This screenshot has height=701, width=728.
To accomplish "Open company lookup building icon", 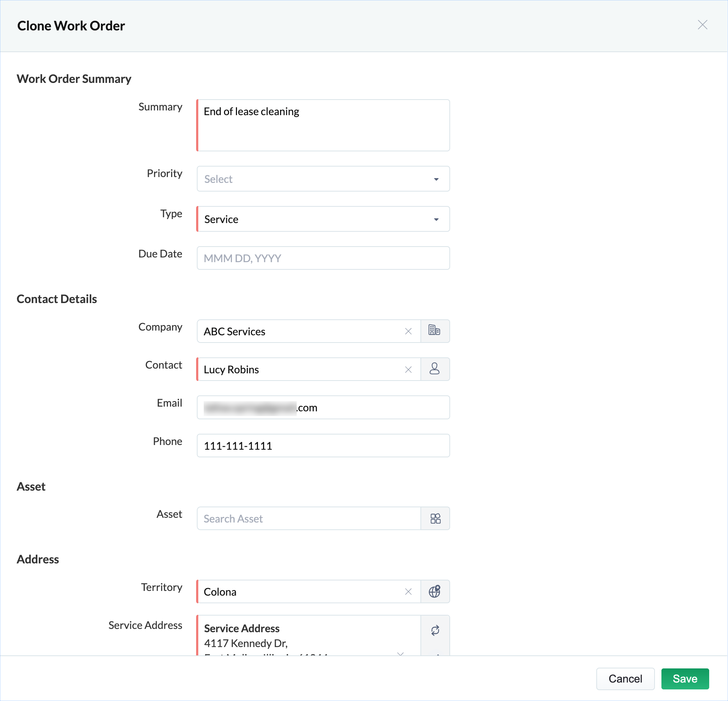I will (x=435, y=331).
